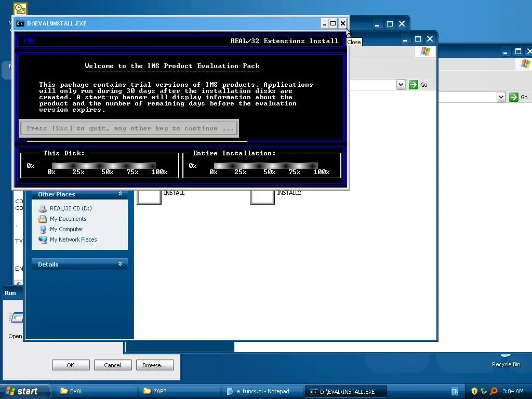This screenshot has width=532, height=399.
Task: Click the scroll left arrow in Notepad window
Action: [x=19, y=283]
